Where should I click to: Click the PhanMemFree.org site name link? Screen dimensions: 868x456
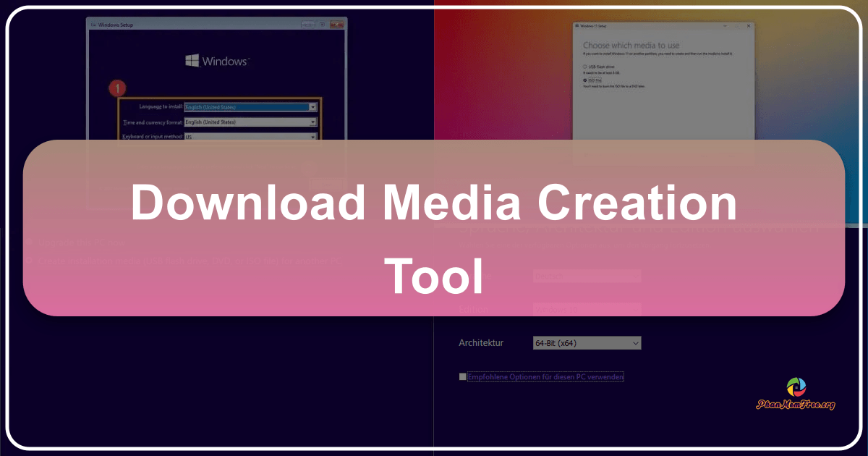point(796,403)
